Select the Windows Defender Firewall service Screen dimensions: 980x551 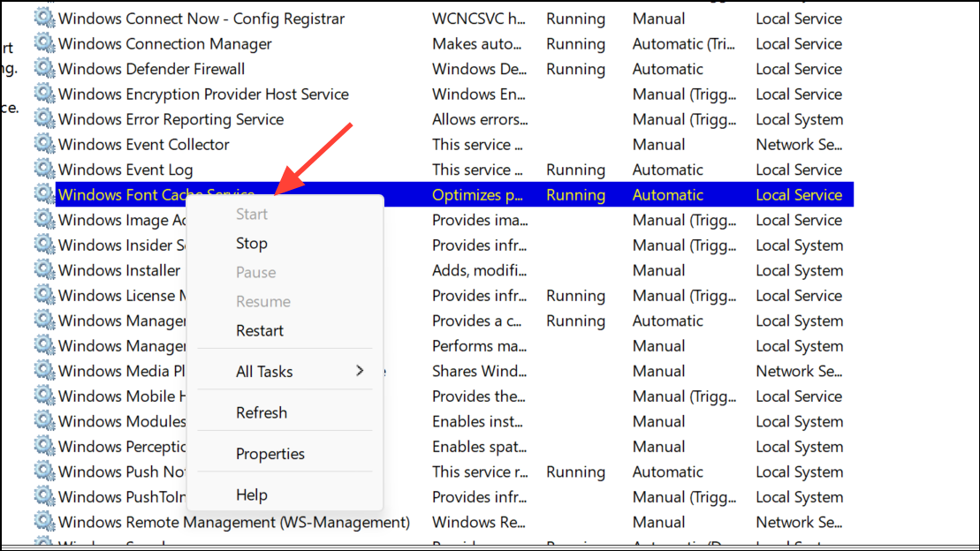tap(151, 69)
